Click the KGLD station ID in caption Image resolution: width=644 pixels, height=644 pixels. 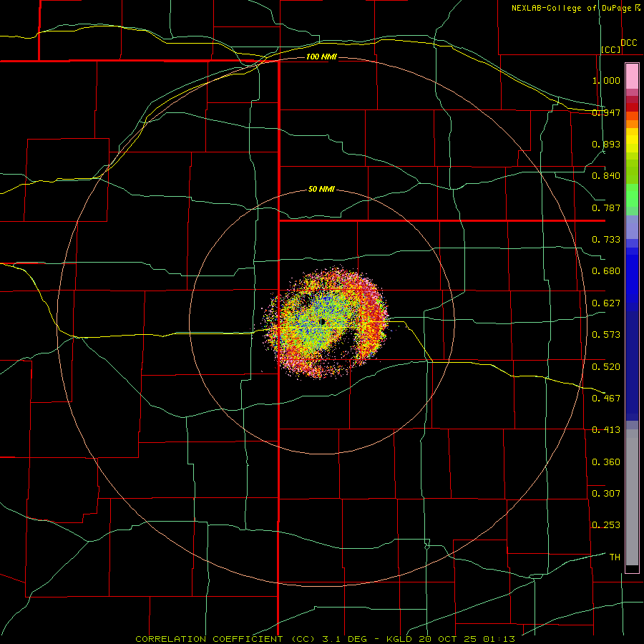[399, 639]
